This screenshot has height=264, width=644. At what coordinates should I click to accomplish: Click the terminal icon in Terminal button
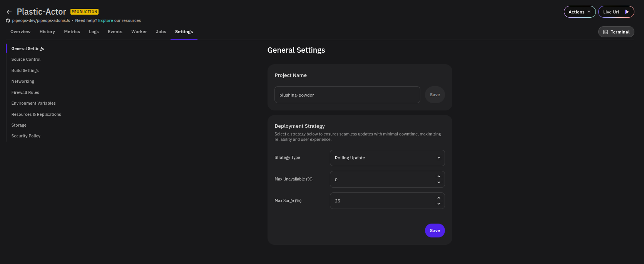coord(606,32)
